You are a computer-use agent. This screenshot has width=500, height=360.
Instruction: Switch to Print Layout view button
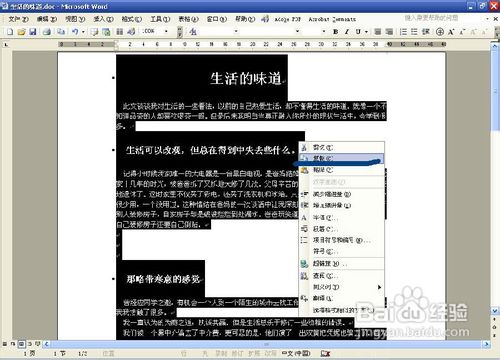(x=21, y=343)
